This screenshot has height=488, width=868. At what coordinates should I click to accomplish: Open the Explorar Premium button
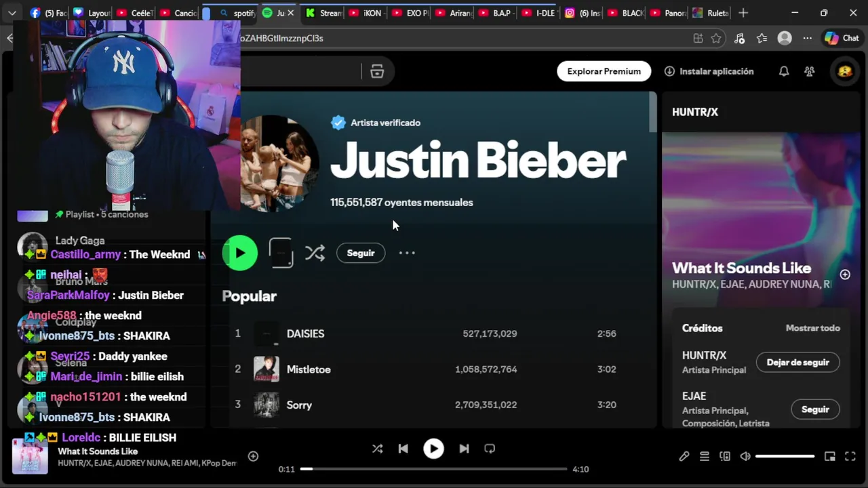tap(604, 71)
